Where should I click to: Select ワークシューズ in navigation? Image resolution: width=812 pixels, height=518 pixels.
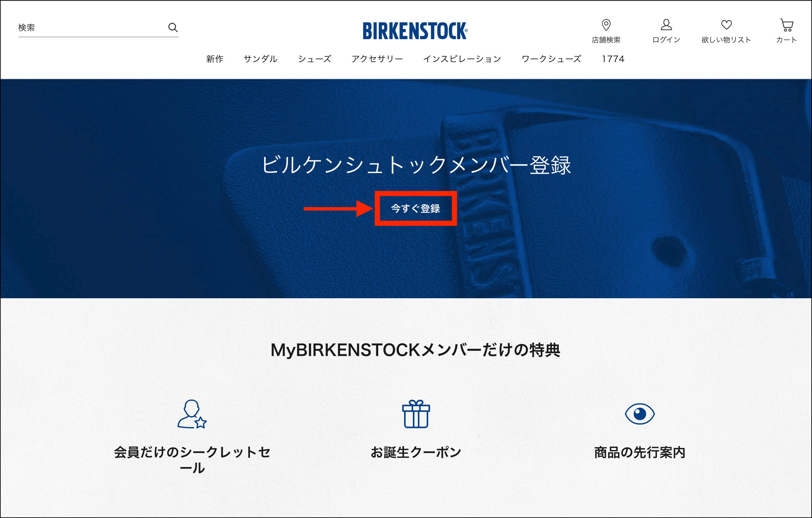pos(551,59)
